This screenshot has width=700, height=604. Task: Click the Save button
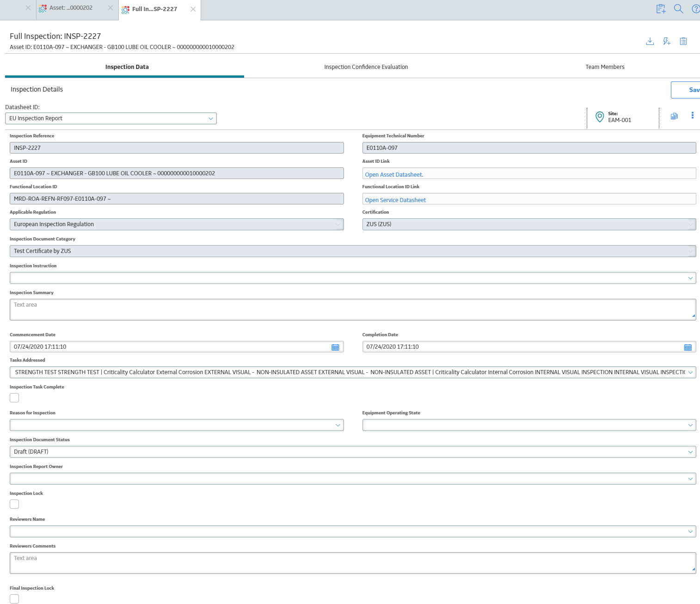click(x=686, y=90)
